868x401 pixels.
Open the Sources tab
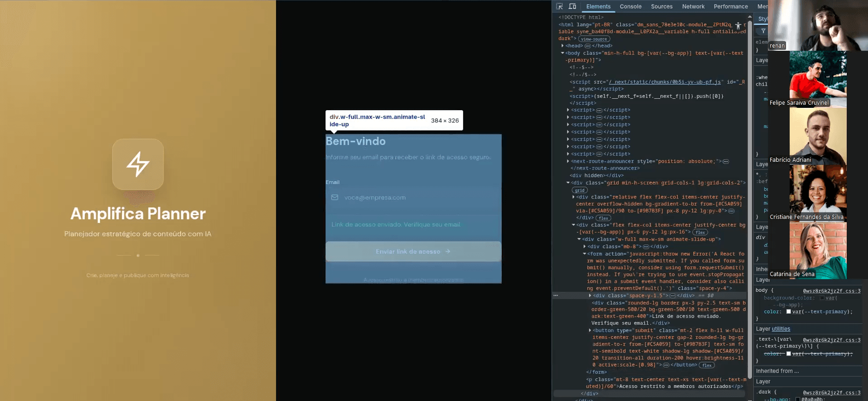662,6
